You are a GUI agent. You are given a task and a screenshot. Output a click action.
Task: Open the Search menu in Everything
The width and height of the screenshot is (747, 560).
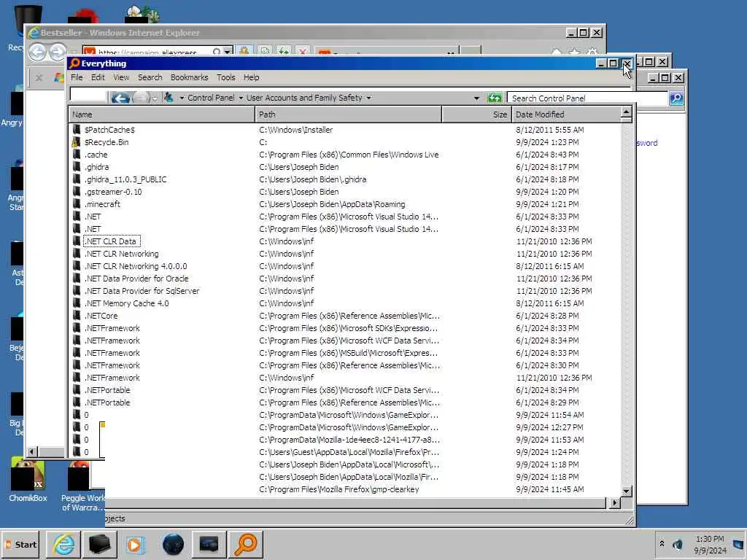(150, 77)
